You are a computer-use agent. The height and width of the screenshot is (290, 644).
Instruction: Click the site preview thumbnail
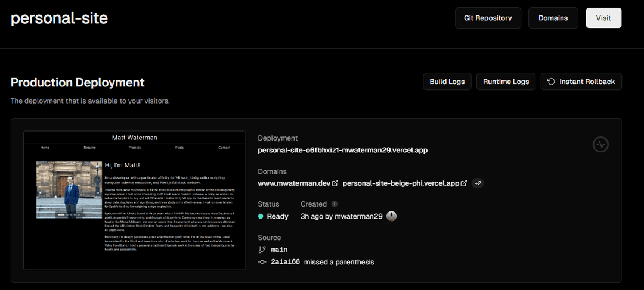135,200
